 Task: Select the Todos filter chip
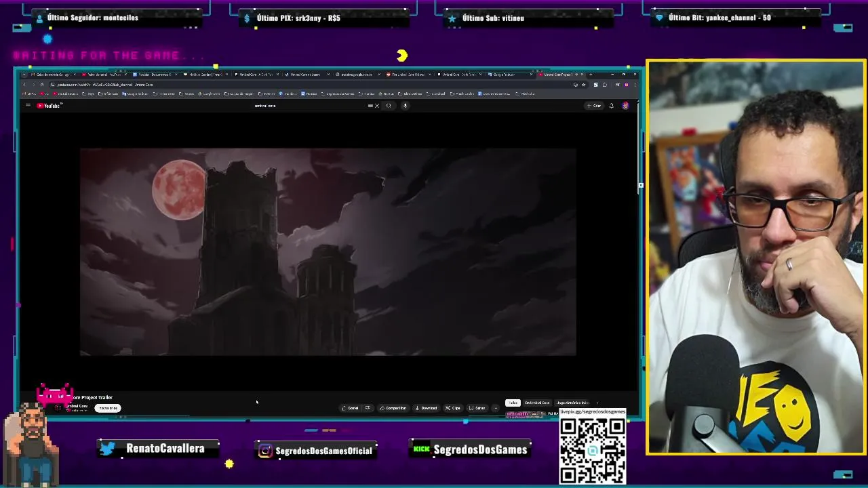[x=513, y=403]
